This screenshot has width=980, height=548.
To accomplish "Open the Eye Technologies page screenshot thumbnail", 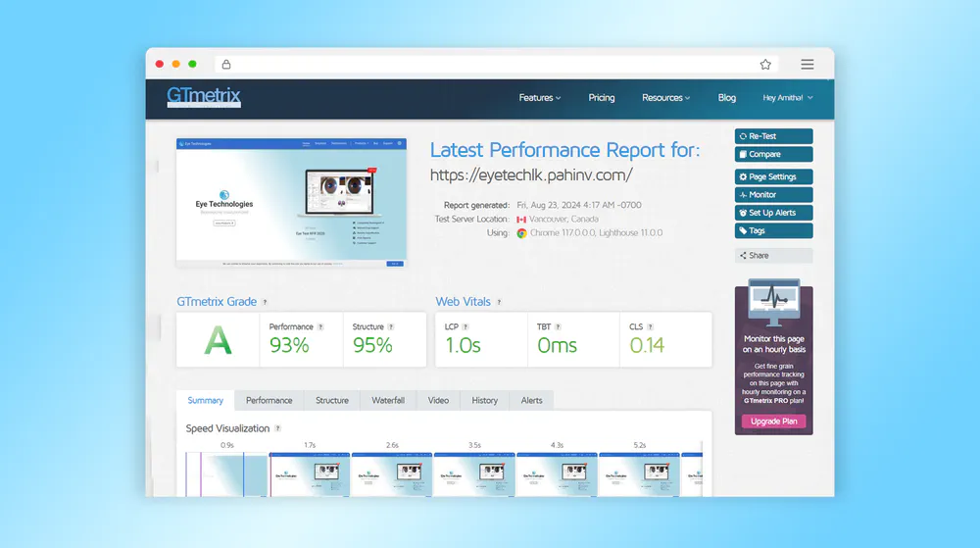I will click(291, 203).
